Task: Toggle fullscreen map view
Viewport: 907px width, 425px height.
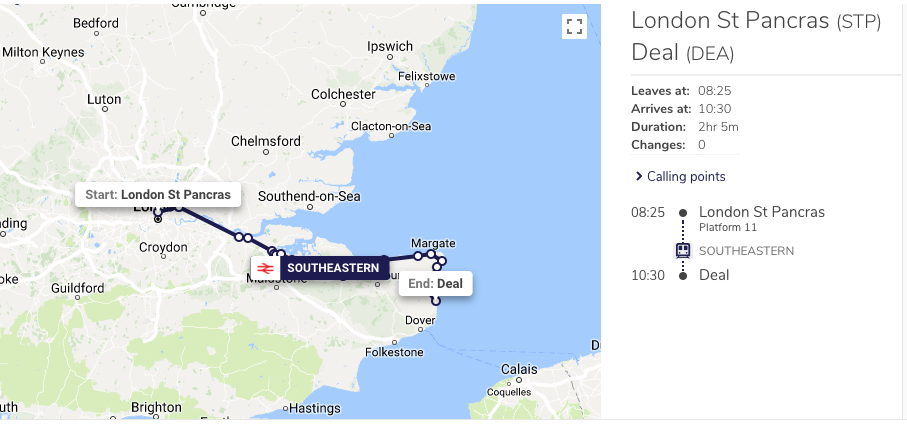Action: [574, 27]
